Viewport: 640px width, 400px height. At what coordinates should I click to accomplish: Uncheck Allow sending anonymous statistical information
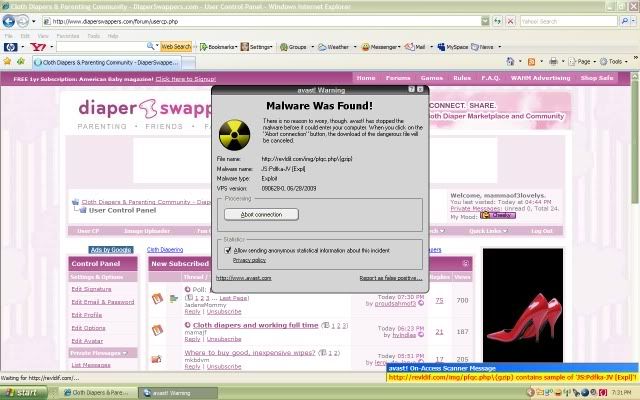(x=228, y=250)
